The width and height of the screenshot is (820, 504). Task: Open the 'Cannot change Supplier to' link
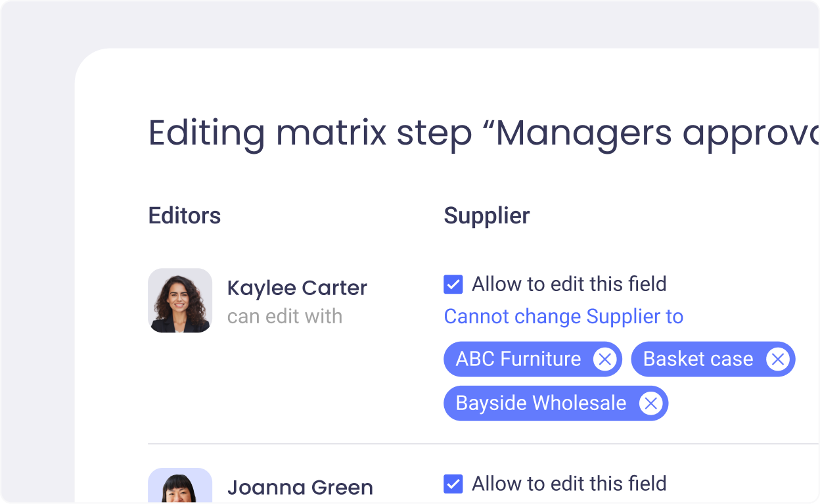pos(563,317)
